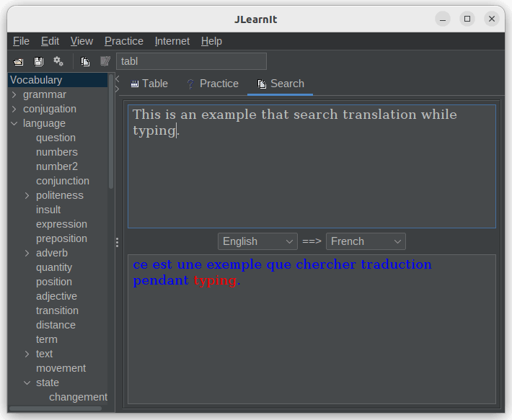Open the Internet menu
The width and height of the screenshot is (512, 420).
coord(172,41)
